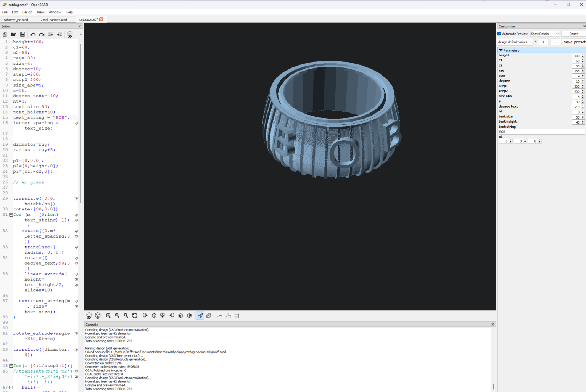Unindent code with the Unindent icon
Screen dimensions: 586x392
click(50, 34)
